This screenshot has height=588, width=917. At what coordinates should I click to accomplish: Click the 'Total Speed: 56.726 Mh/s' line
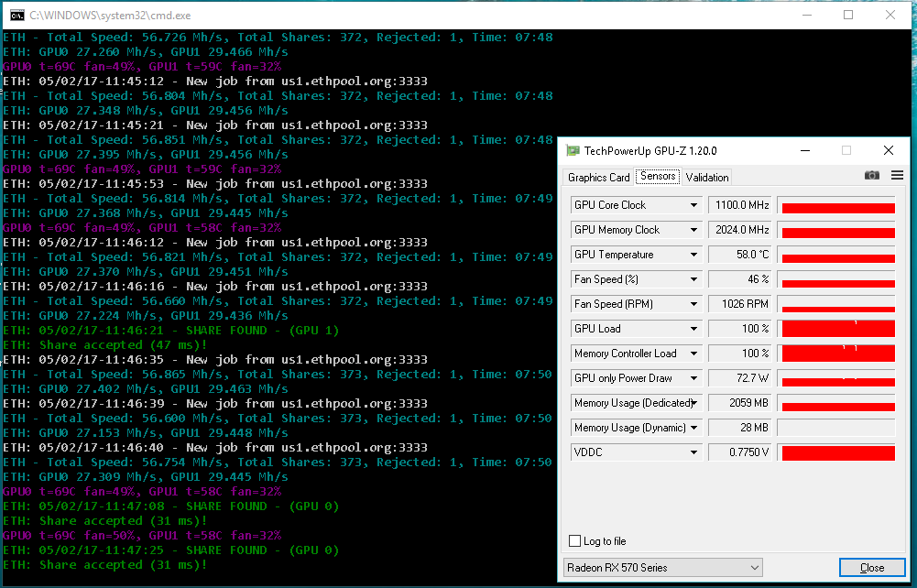click(278, 38)
